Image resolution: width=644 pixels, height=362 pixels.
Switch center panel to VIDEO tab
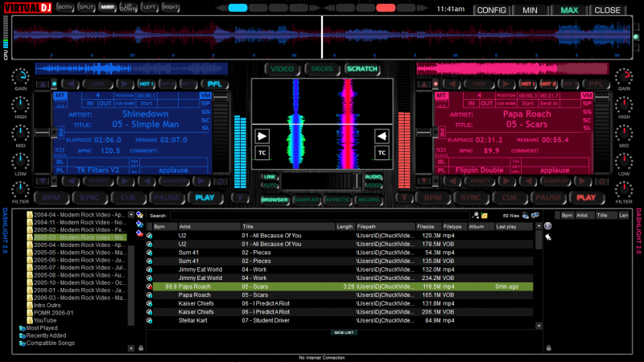click(283, 69)
